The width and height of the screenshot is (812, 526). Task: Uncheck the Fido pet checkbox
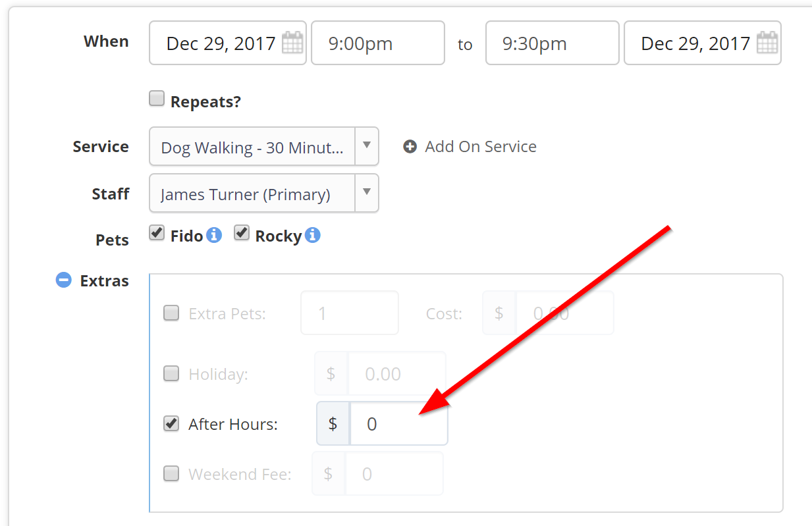[156, 232]
